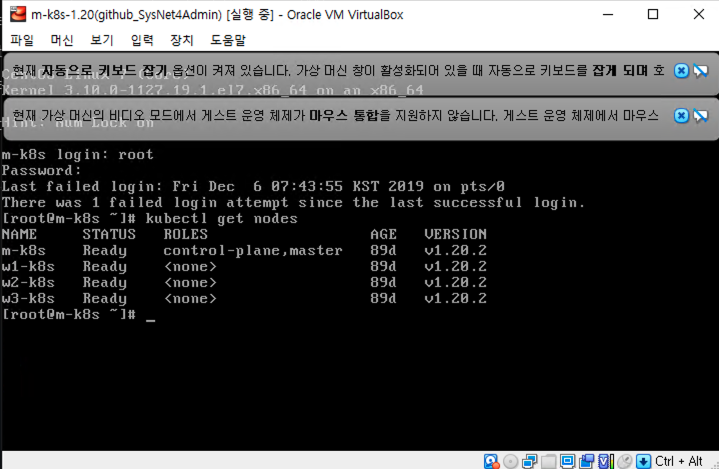This screenshot has width=719, height=469.
Task: Minimize the VirtualBox VM window
Action: pyautogui.click(x=608, y=14)
